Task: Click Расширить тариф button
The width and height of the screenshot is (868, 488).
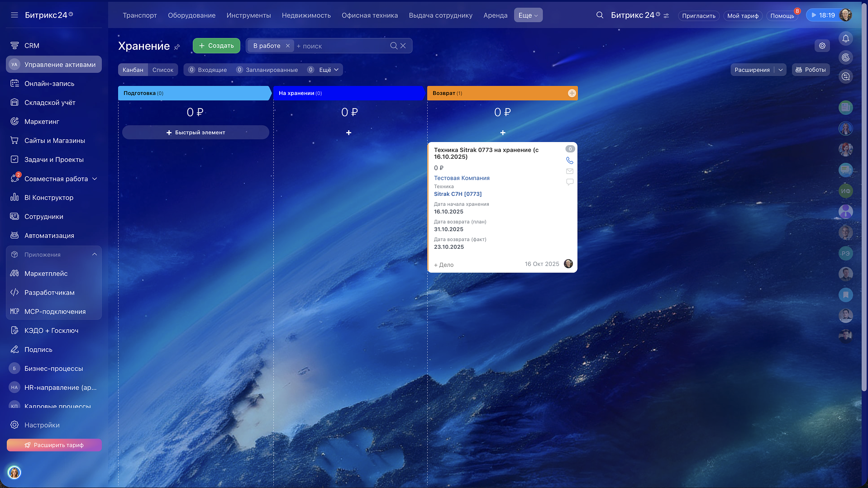Action: [x=54, y=445]
